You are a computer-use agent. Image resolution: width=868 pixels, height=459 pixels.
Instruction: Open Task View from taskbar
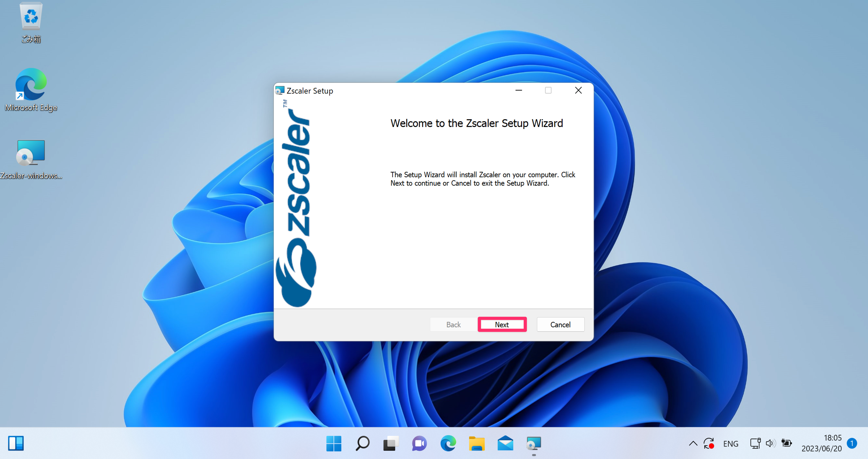click(391, 443)
